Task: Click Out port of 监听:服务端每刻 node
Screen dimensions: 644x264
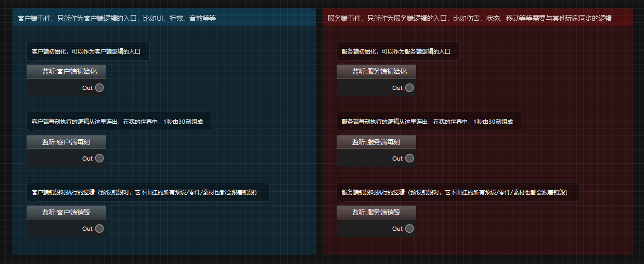Action: click(x=409, y=159)
